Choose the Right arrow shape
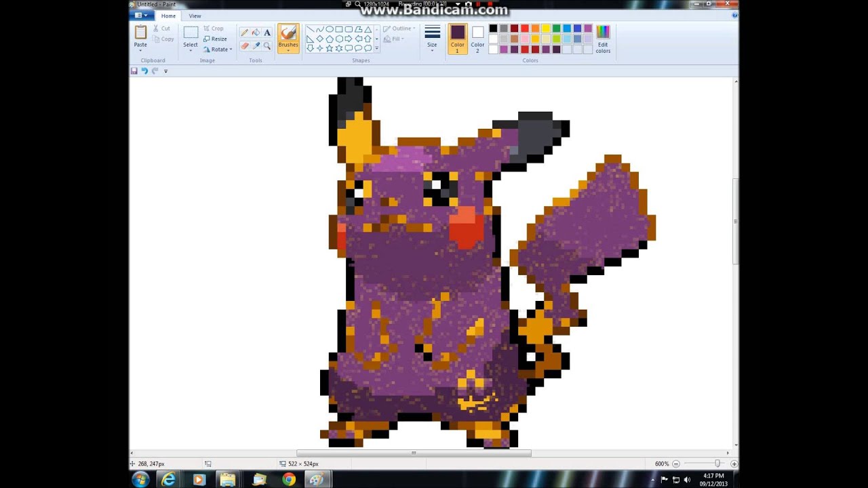The image size is (868, 488). (x=349, y=39)
